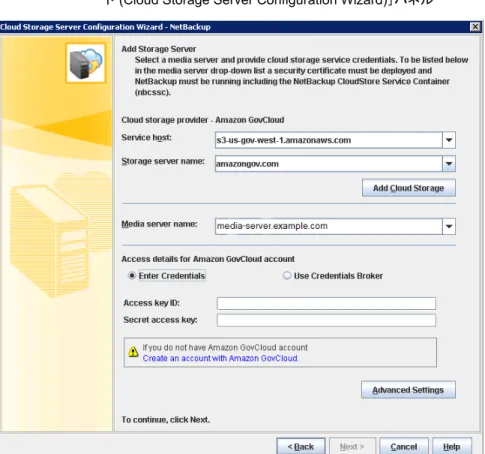Click the cloud storage server wizard icon

(86, 63)
